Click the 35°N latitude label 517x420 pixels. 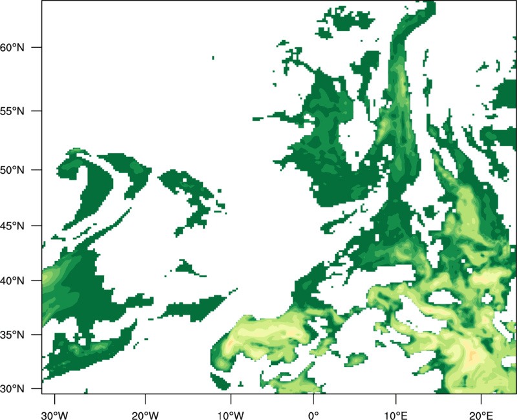pyautogui.click(x=12, y=335)
